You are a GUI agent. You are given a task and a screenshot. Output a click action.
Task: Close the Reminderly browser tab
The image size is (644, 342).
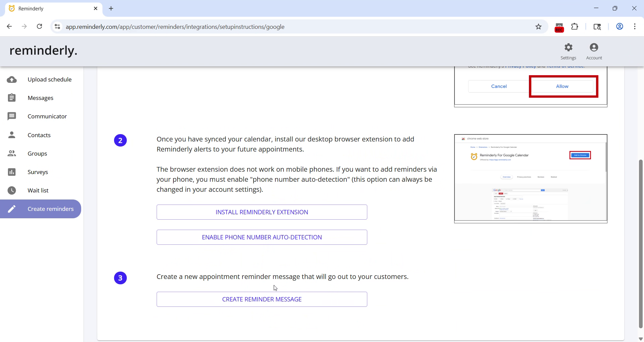click(96, 8)
